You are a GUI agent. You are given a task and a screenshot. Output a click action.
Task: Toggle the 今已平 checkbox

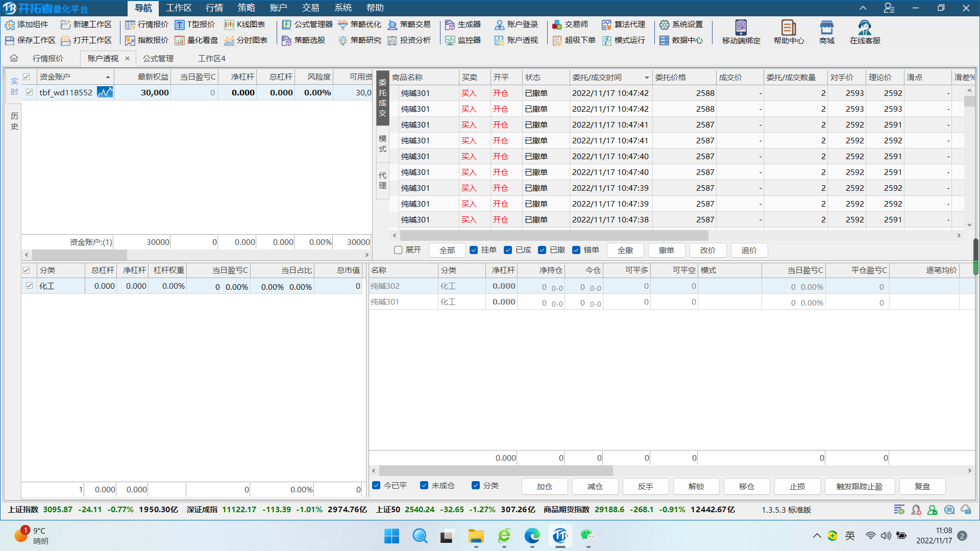377,485
